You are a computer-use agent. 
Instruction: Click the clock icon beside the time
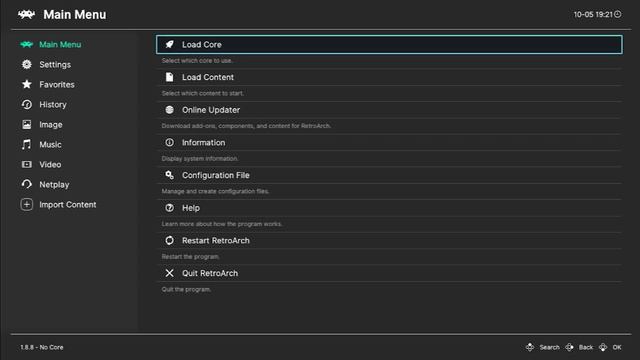point(618,14)
